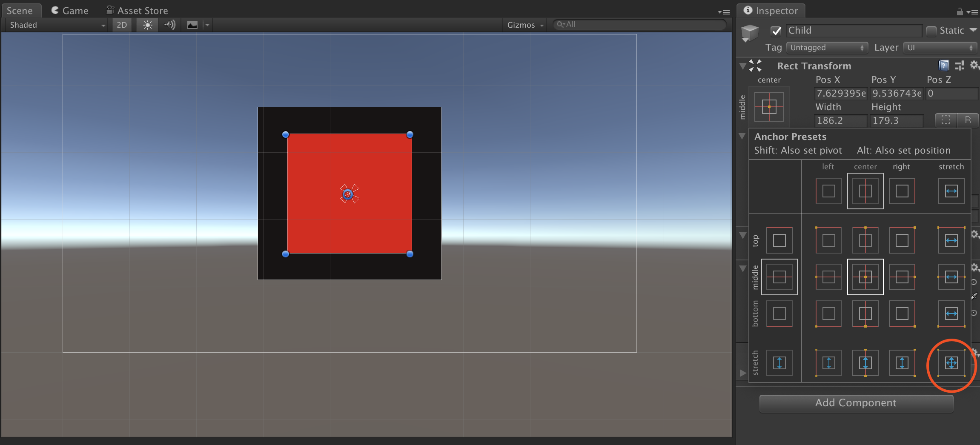Select the stretch column header preset

coord(951,191)
